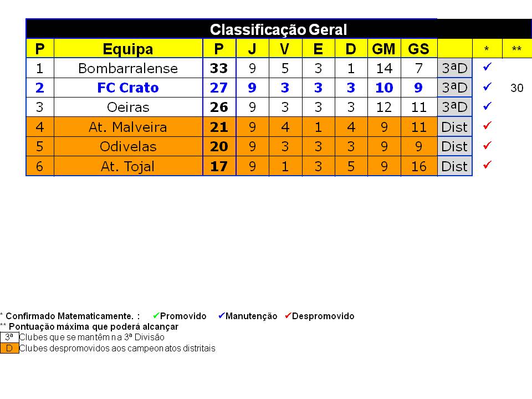Click the 3ªD status cell for Oeiras
The width and height of the screenshot is (532, 399).
[454, 107]
